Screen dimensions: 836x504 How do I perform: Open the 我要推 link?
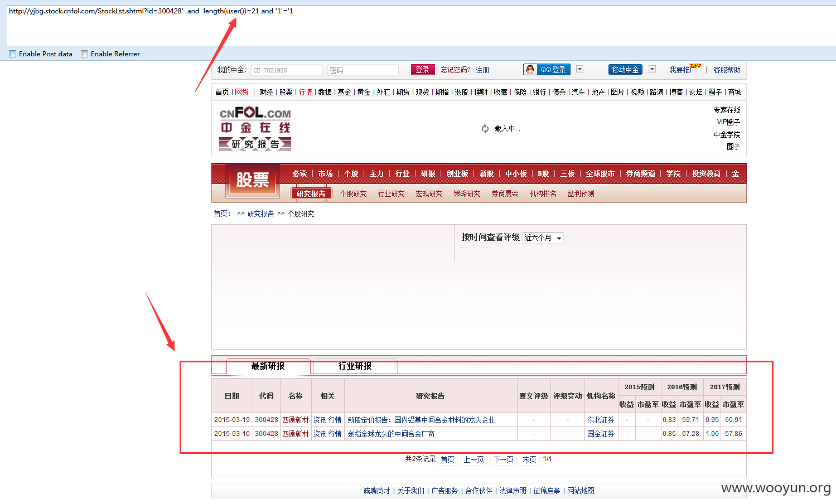pos(680,70)
